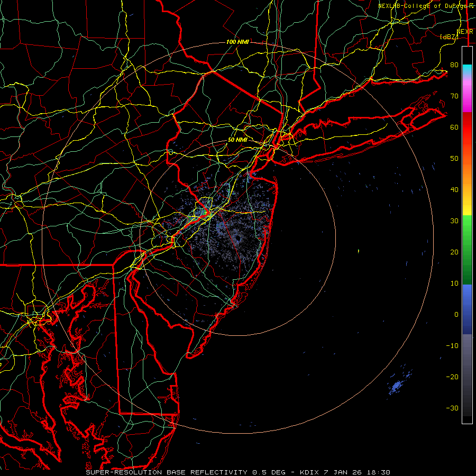Select the 20 value on the dBZ scale
Viewport: 476px width, 476px height.
(x=454, y=252)
